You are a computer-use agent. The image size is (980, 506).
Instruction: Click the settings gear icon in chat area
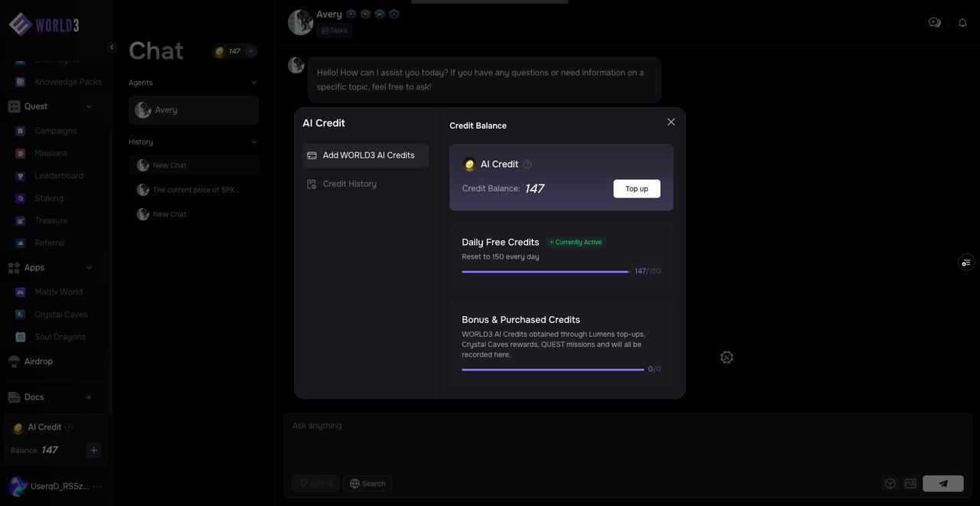point(727,357)
